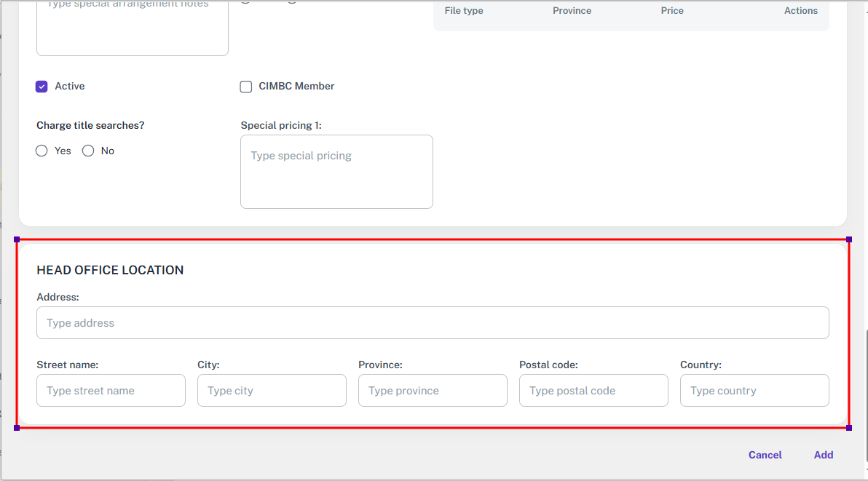Select No for charge title searches
This screenshot has width=868, height=481.
tap(88, 151)
